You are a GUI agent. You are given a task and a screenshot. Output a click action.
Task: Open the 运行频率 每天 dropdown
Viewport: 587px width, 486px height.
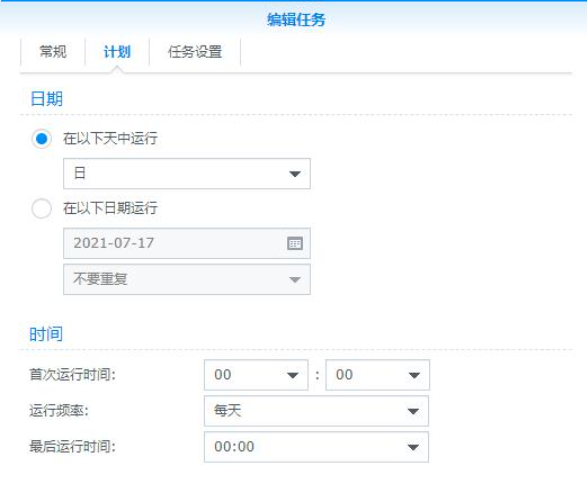pyautogui.click(x=316, y=411)
